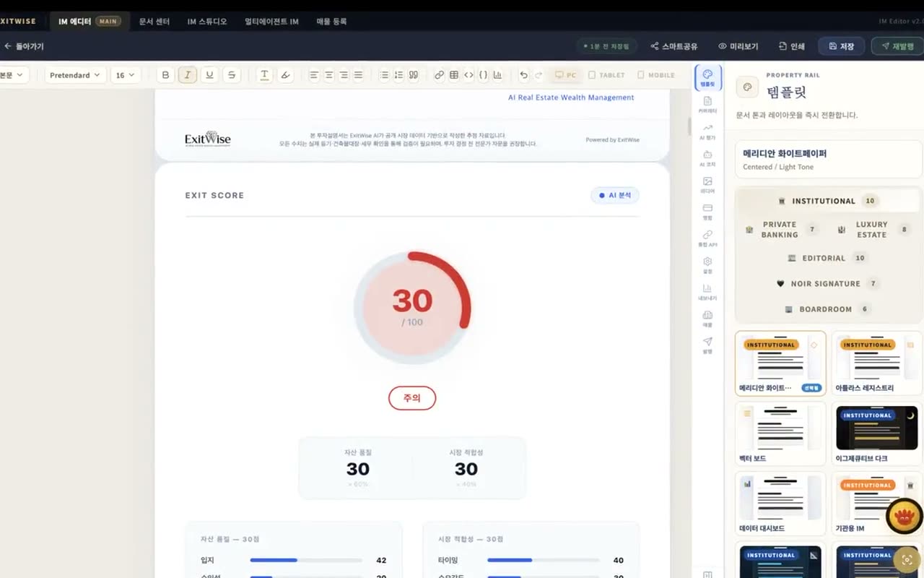Switch preview to MOBILE mode

655,75
